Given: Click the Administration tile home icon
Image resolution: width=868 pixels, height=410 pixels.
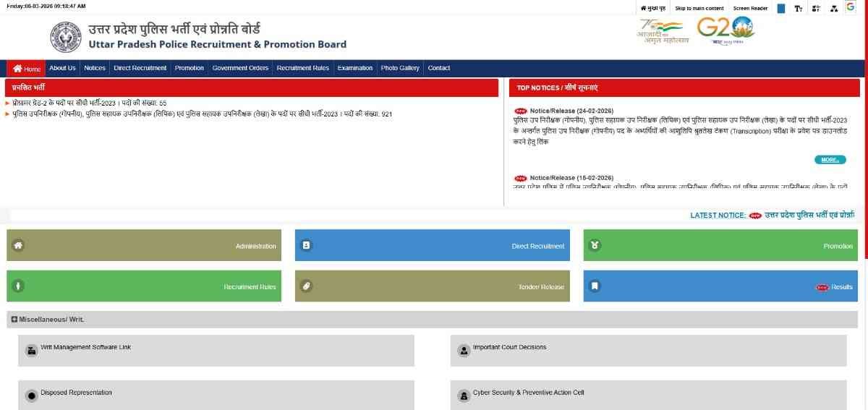Looking at the screenshot, I should click(x=18, y=245).
